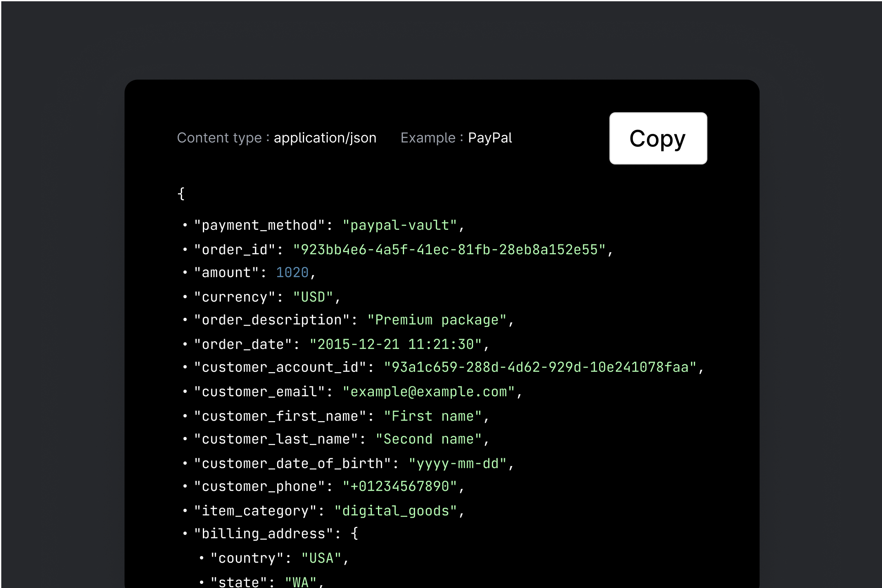The image size is (882, 588).
Task: Click the USA country value
Action: [x=321, y=557]
